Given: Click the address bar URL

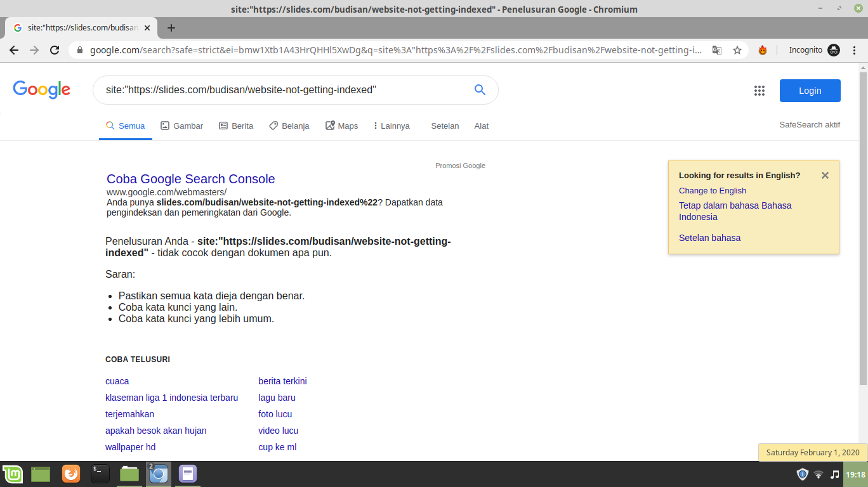Looking at the screenshot, I should tap(395, 50).
